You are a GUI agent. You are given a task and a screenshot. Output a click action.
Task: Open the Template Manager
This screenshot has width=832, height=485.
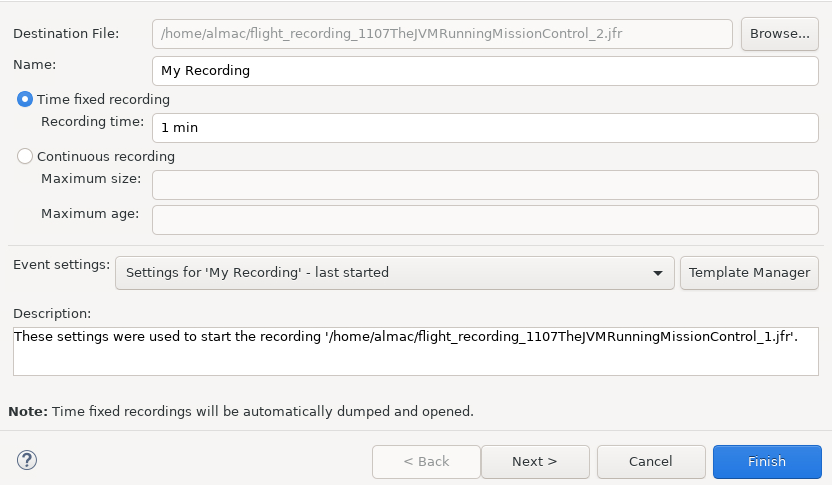749,272
